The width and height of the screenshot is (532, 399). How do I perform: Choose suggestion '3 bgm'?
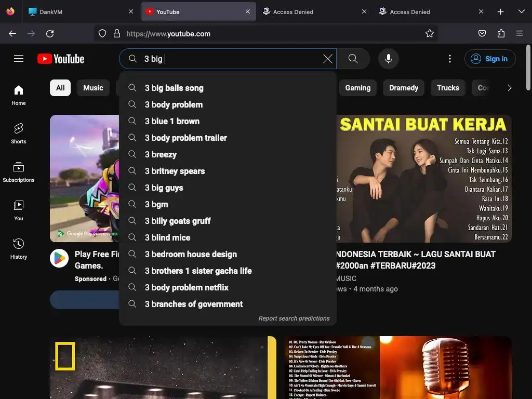click(228, 204)
